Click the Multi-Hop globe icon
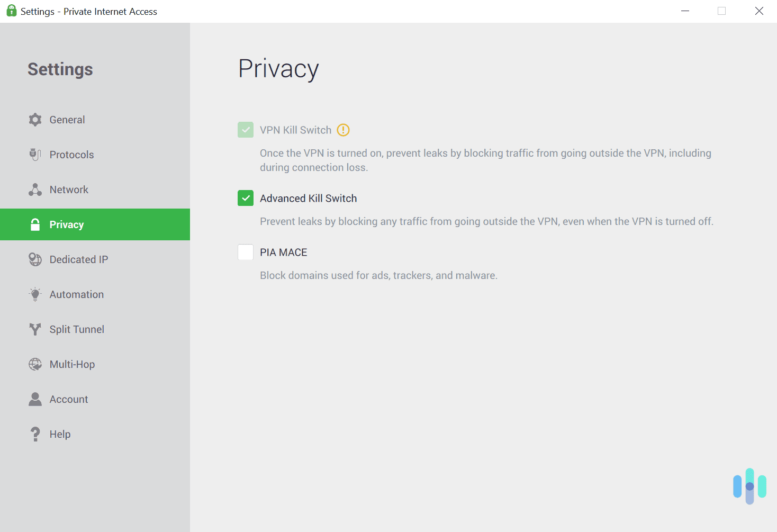The height and width of the screenshot is (532, 777). (35, 364)
